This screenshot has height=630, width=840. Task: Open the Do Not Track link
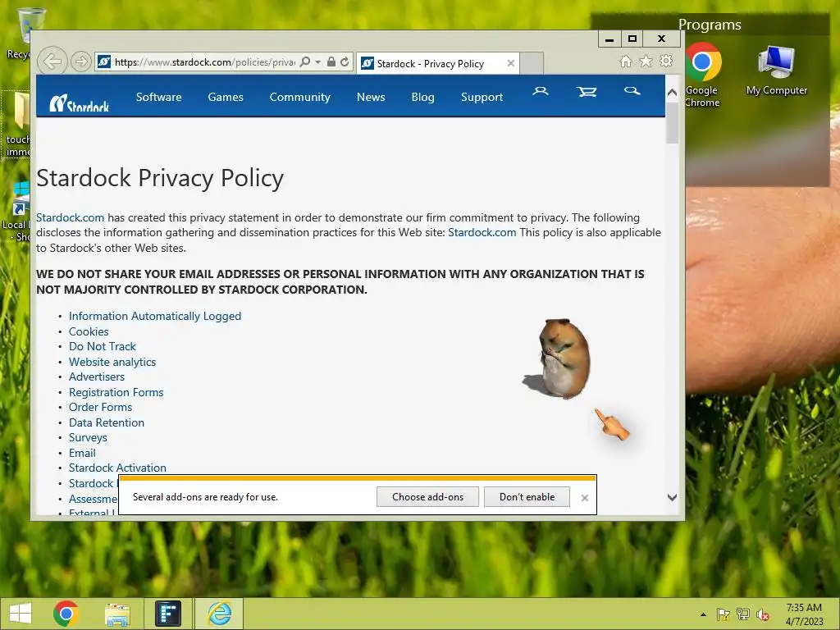click(x=103, y=347)
